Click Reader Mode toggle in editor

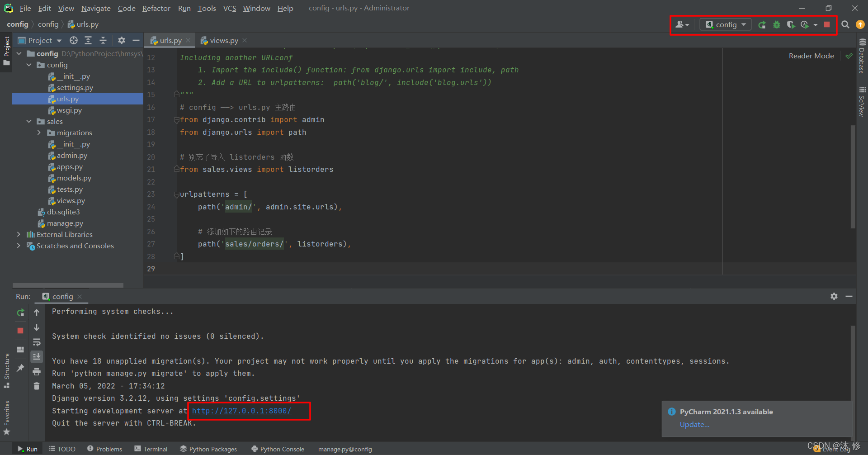coord(811,56)
